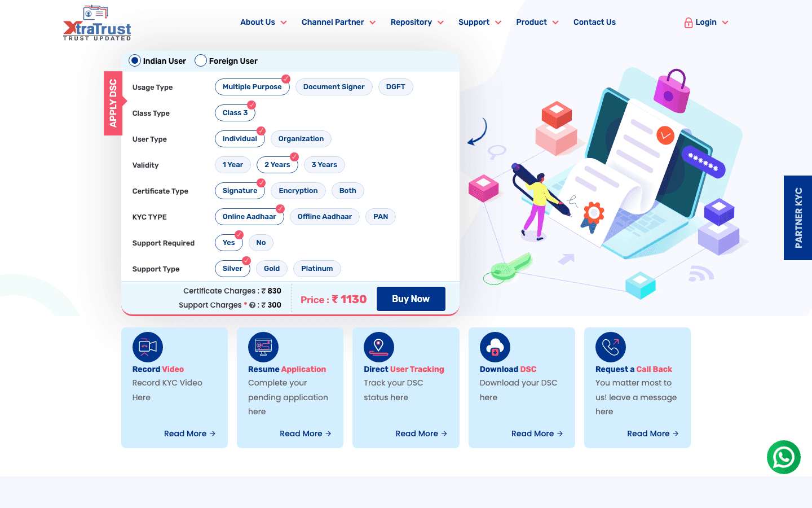Set validity to 1 Year
This screenshot has width=812, height=508.
point(233,165)
